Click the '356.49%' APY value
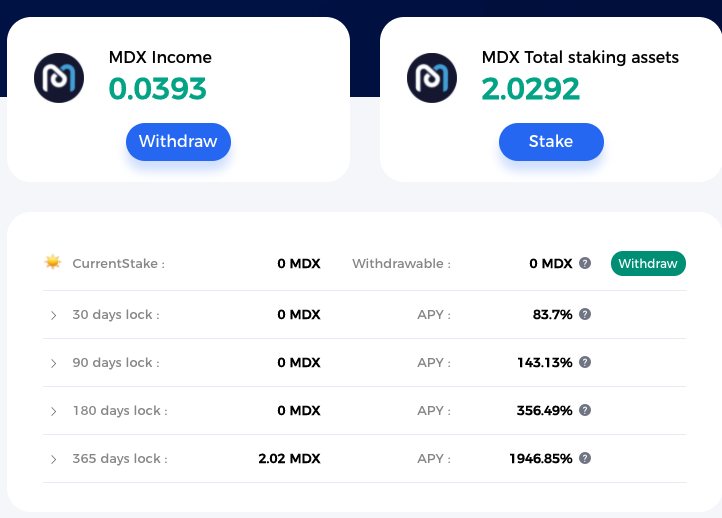The width and height of the screenshot is (722, 518). [x=544, y=410]
